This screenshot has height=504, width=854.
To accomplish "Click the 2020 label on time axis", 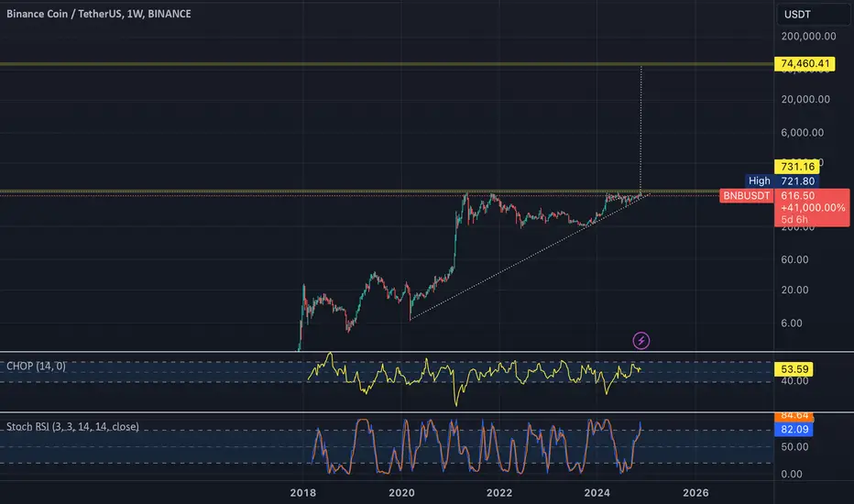I will [x=401, y=493].
